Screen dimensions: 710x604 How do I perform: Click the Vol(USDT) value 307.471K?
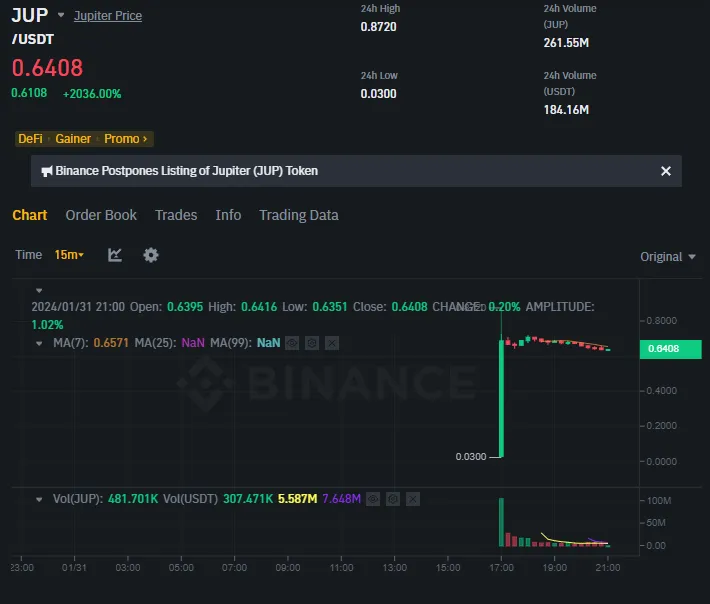coord(248,499)
